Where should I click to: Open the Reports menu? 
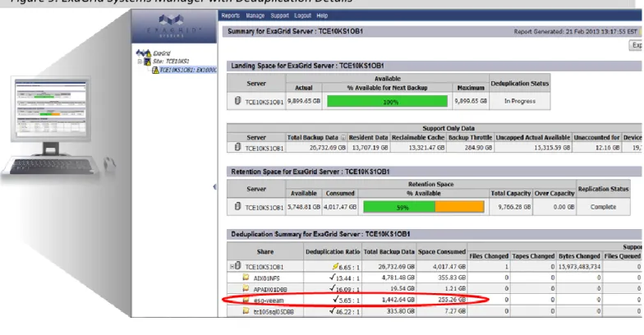[230, 16]
